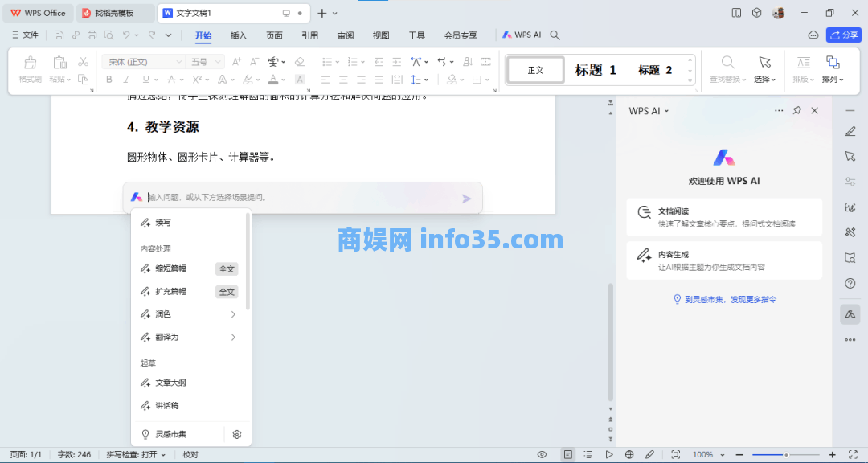Click the pen tool icon in the right sidebar
The height and width of the screenshot is (463, 868).
point(850,131)
